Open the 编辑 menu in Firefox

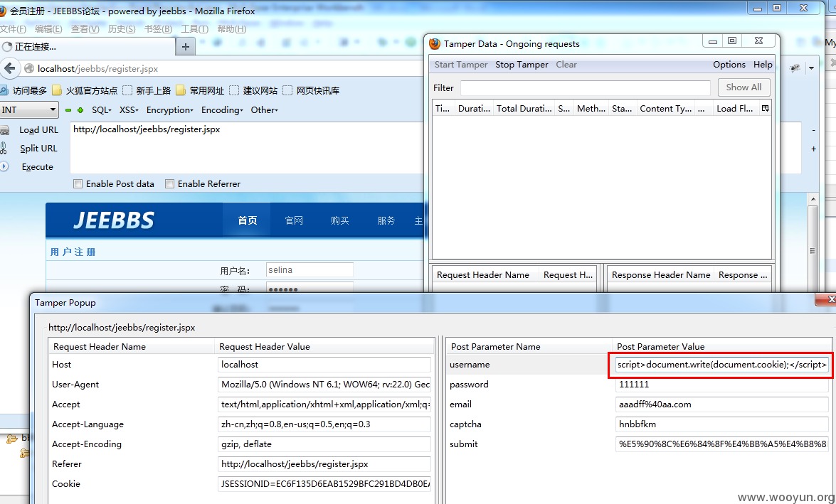tap(48, 28)
